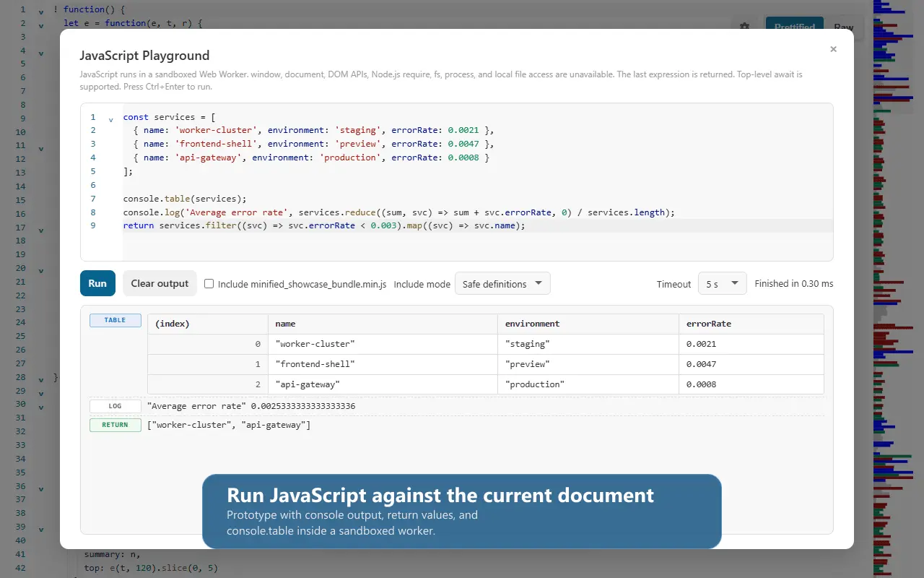Select the "staging" table cell
The width and height of the screenshot is (924, 578).
pos(588,344)
